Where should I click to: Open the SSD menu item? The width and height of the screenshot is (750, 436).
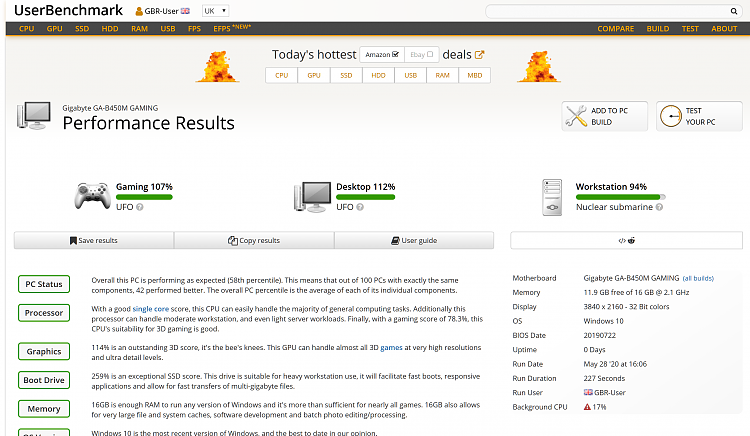[82, 29]
